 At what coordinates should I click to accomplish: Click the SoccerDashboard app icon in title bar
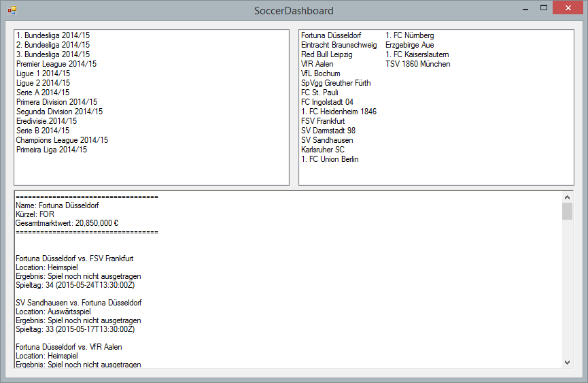(12, 10)
